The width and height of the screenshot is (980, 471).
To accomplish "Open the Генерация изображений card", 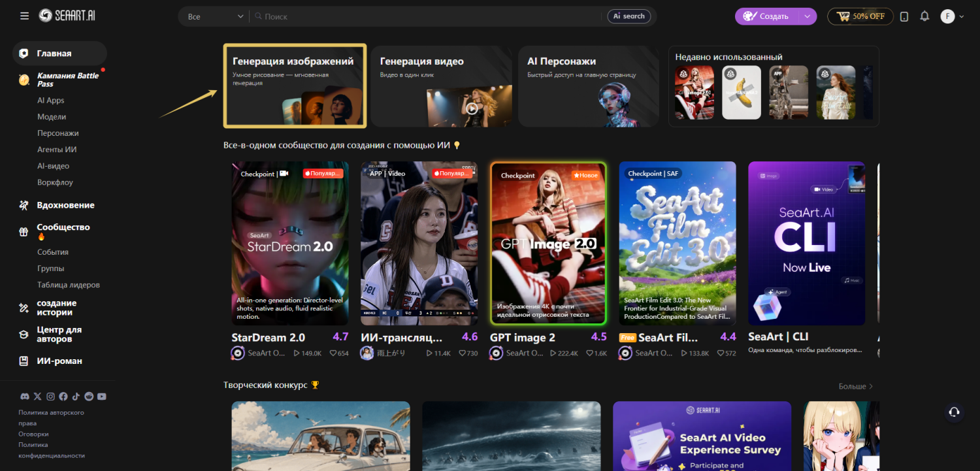I will pos(295,86).
